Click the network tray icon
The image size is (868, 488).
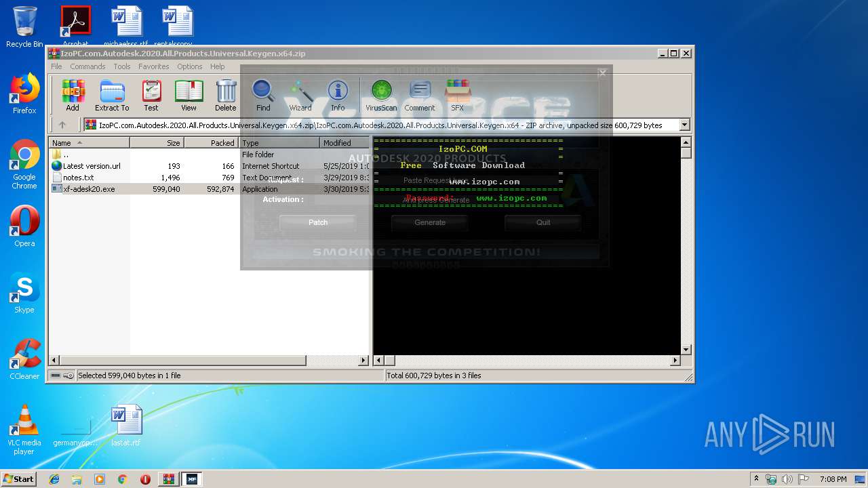[x=771, y=479]
